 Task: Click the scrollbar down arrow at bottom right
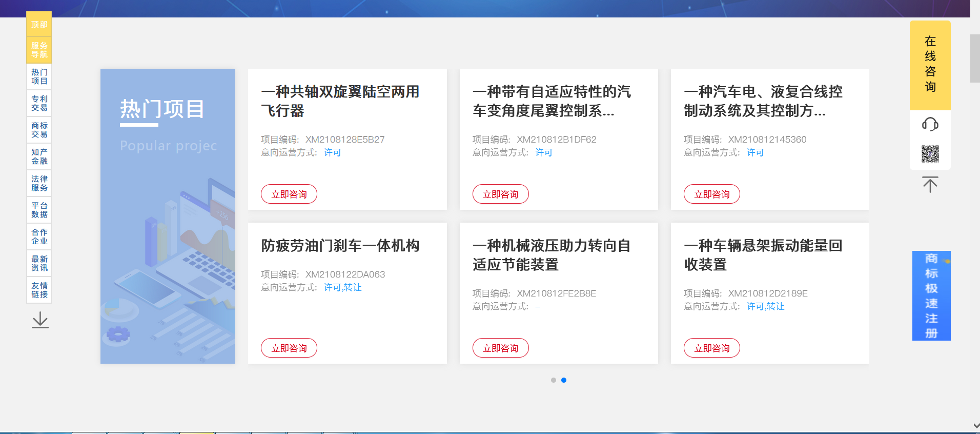975,426
